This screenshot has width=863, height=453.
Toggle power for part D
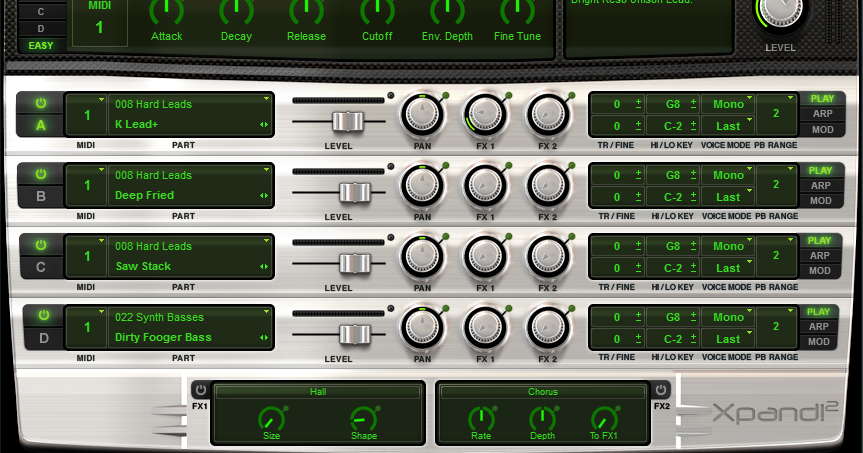(43, 315)
